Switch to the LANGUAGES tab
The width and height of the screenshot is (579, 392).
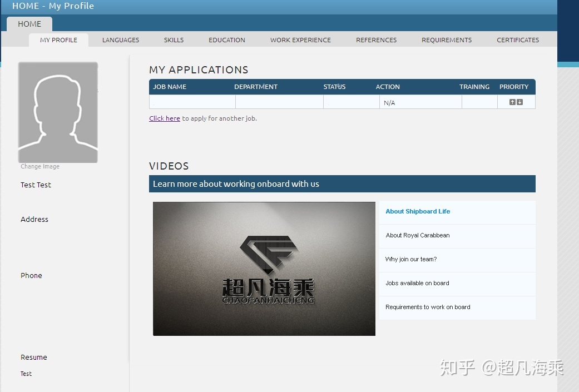tap(121, 40)
